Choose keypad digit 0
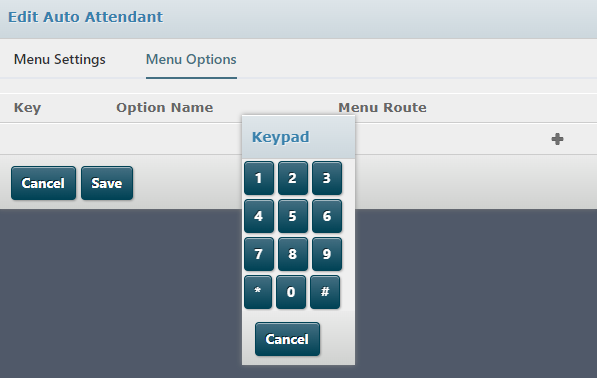This screenshot has width=597, height=378. [291, 292]
